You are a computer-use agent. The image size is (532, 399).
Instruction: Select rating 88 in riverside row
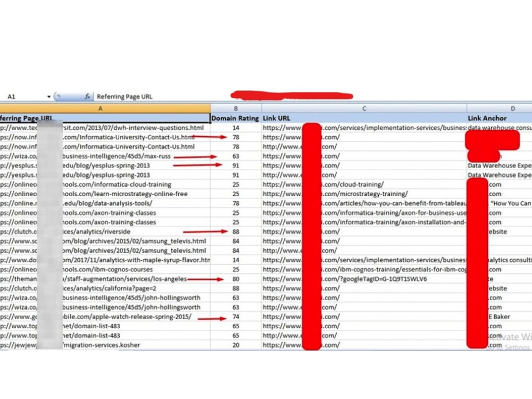pyautogui.click(x=236, y=232)
